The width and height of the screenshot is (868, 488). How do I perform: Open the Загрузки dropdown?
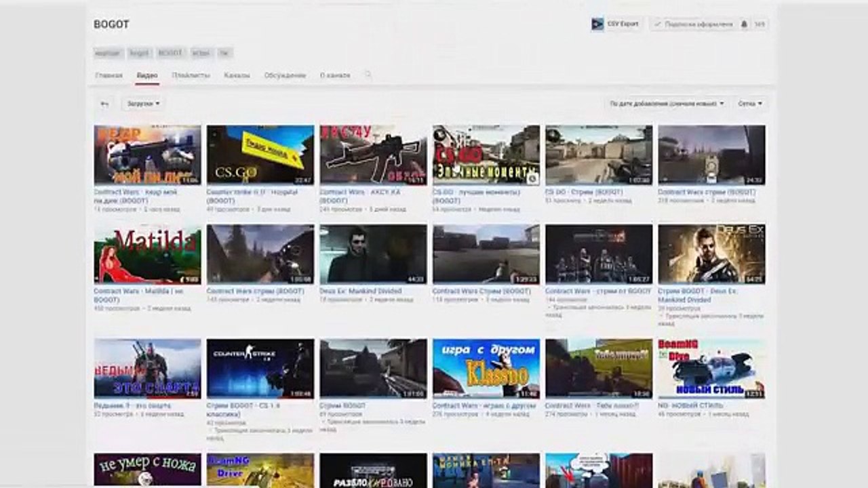click(143, 104)
